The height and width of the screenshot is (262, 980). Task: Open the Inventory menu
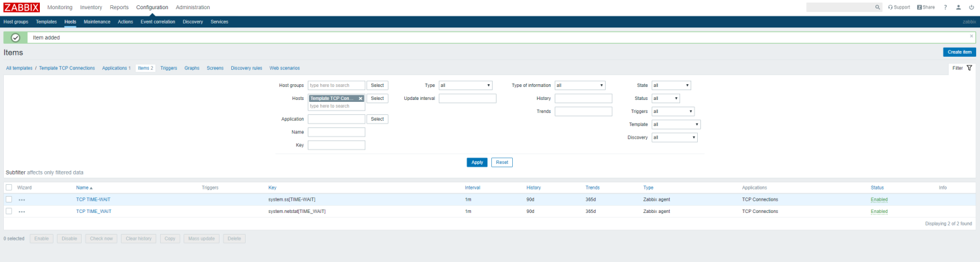(91, 7)
